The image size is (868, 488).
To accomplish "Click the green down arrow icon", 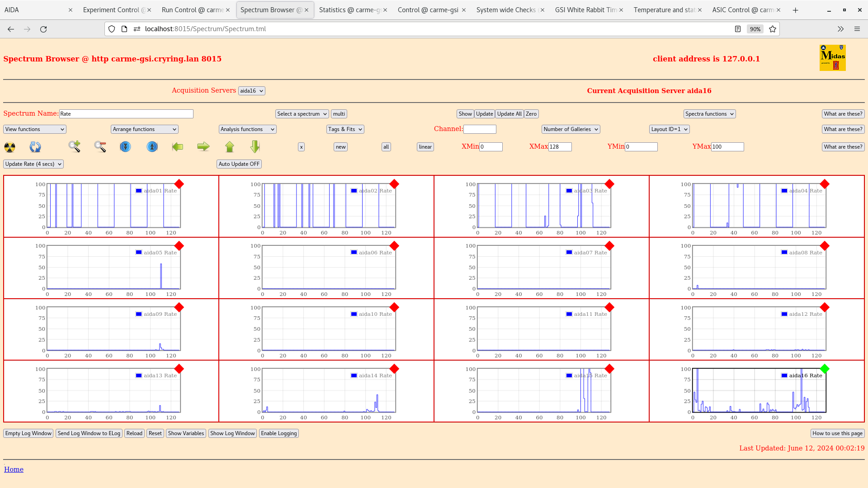I will 255,146.
